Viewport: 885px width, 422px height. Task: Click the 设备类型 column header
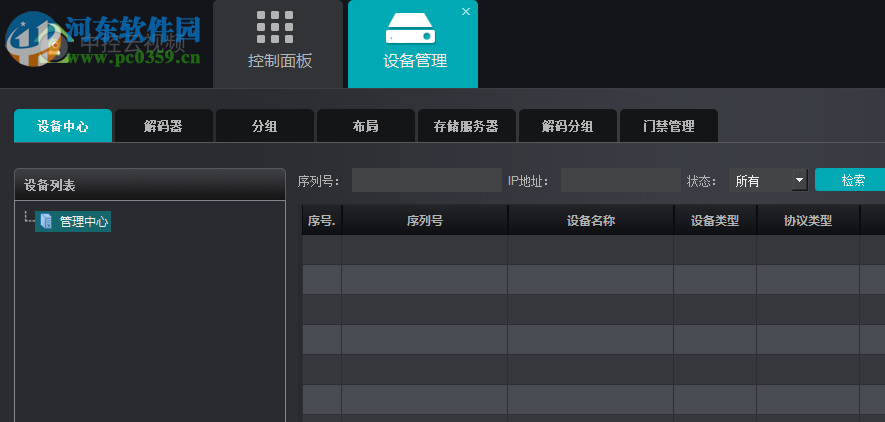point(715,221)
